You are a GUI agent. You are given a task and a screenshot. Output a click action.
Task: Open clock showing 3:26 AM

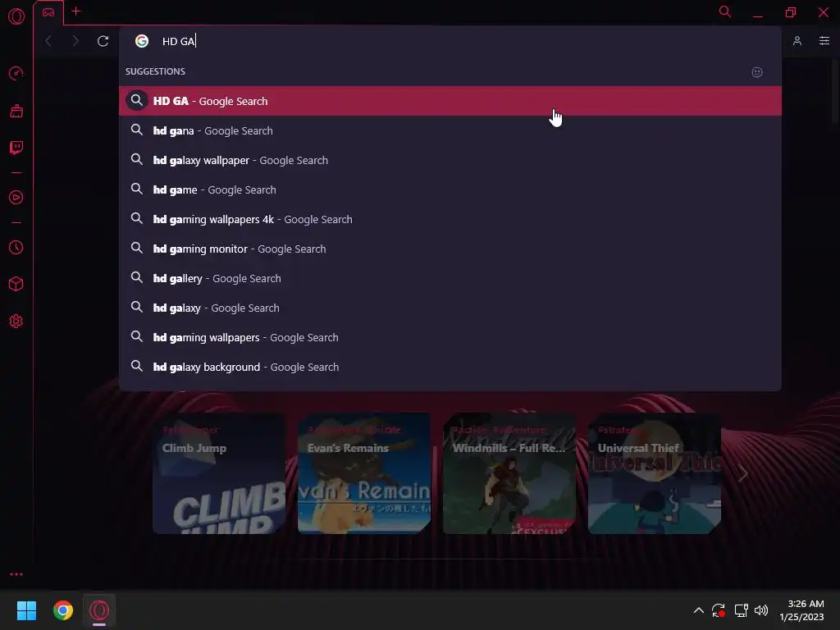pos(802,610)
